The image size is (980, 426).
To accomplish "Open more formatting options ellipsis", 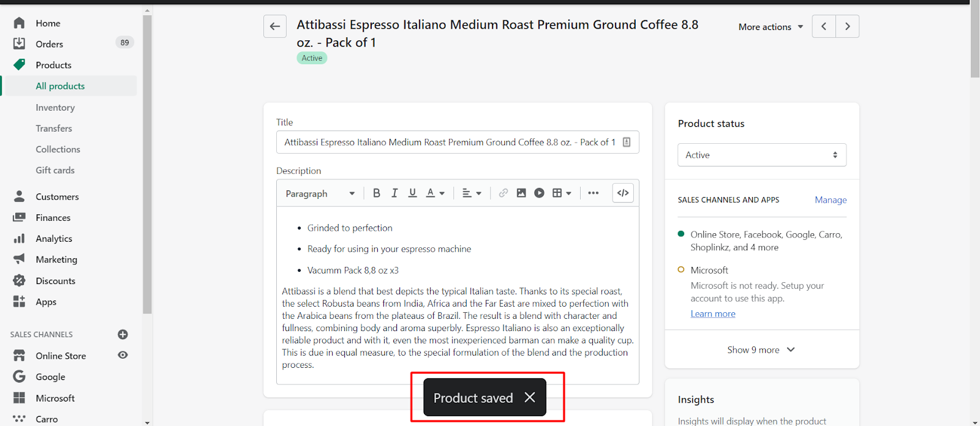I will click(x=593, y=193).
